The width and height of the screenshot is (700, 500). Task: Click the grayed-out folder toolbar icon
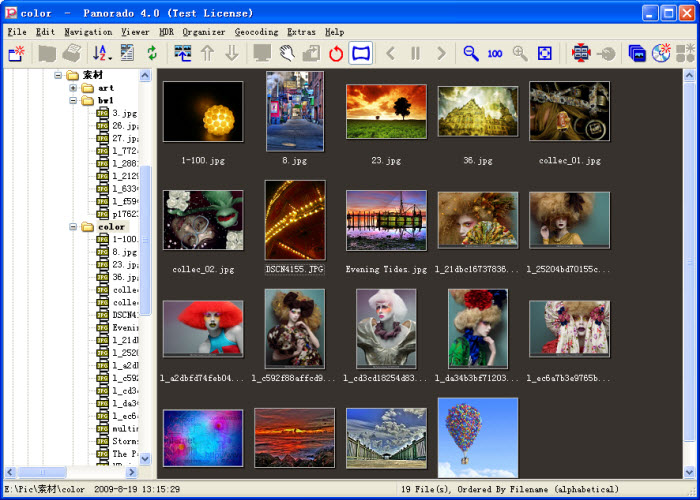click(47, 54)
